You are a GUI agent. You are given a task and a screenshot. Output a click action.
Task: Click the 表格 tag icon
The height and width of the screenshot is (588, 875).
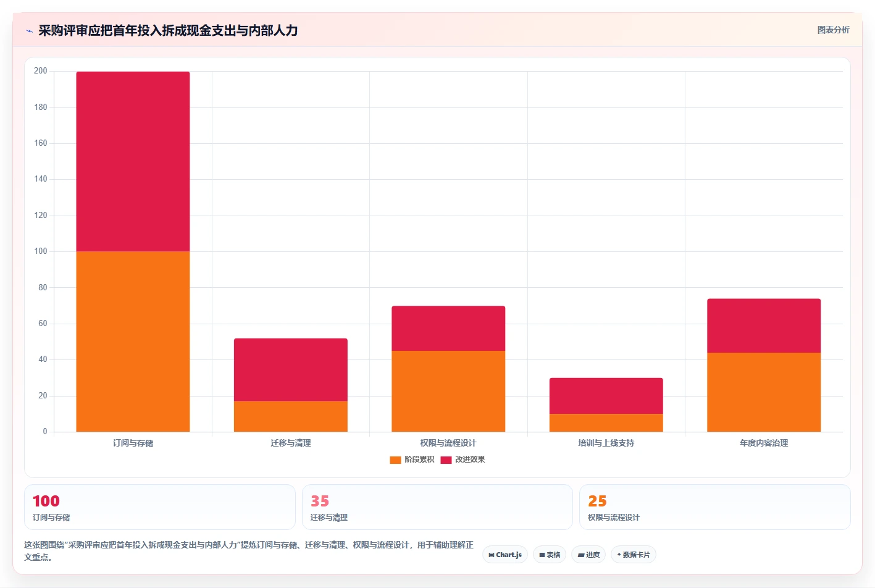tap(542, 555)
